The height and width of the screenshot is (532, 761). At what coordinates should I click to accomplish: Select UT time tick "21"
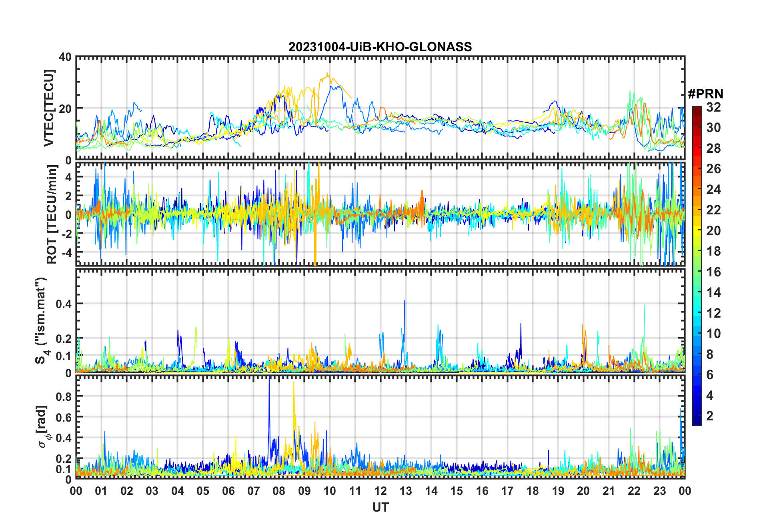pyautogui.click(x=609, y=491)
